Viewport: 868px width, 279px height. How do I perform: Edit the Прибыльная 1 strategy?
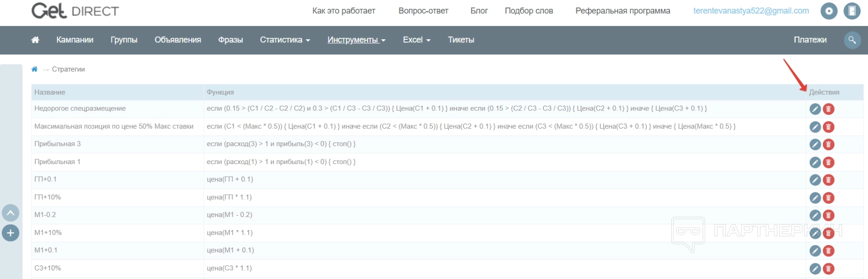click(x=815, y=162)
